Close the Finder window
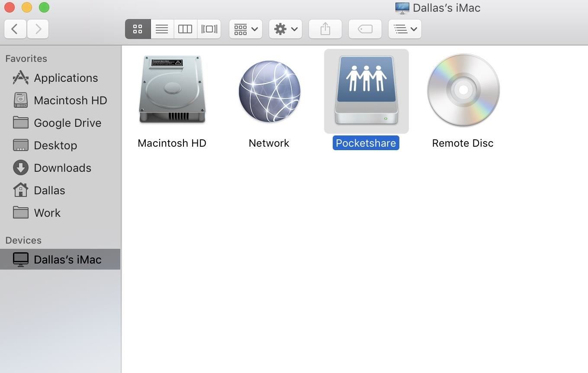 pos(10,7)
